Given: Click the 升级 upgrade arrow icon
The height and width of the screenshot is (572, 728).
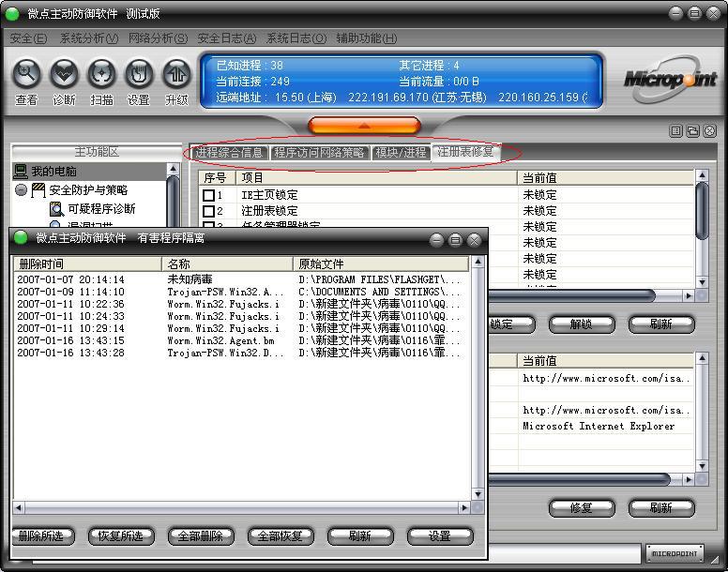Looking at the screenshot, I should (176, 74).
